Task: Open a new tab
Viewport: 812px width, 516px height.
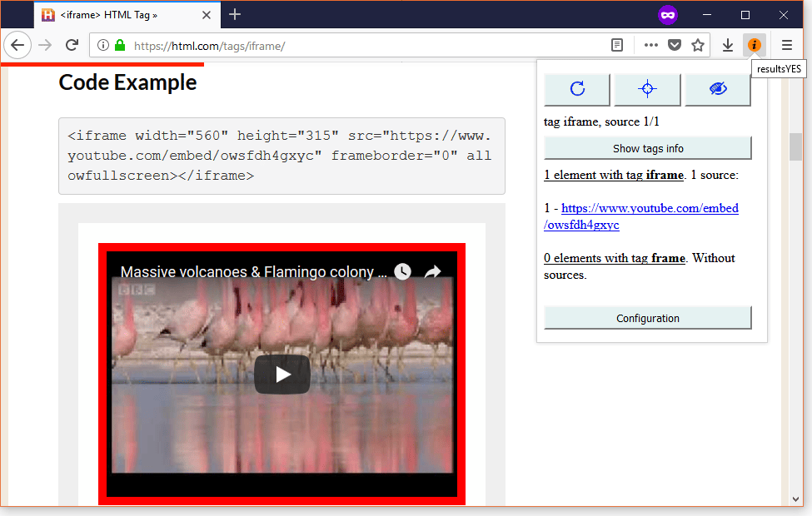Action: [x=235, y=14]
